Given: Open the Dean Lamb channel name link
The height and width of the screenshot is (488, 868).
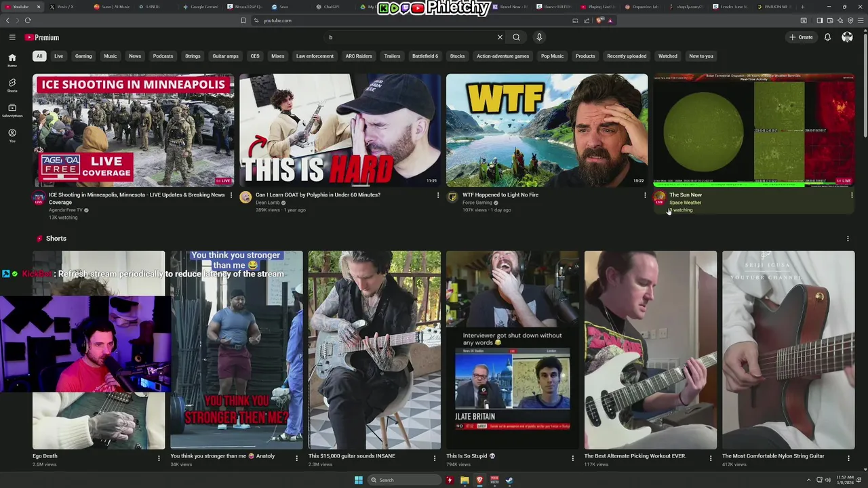Looking at the screenshot, I should click(268, 203).
